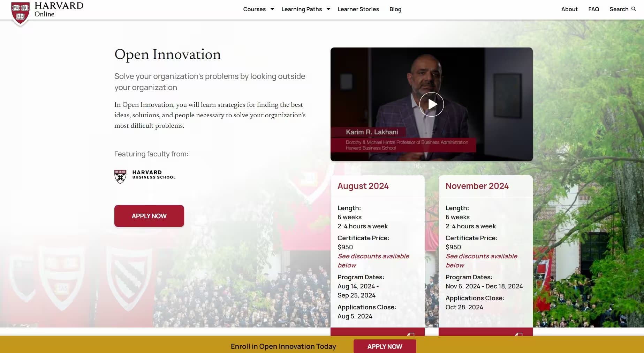This screenshot has width=644, height=353.
Task: Click discounts link in November 2024 card
Action: (x=481, y=260)
